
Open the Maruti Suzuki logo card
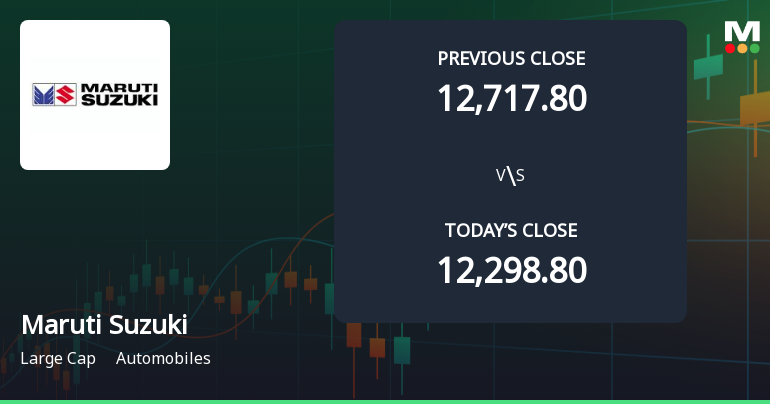point(95,95)
